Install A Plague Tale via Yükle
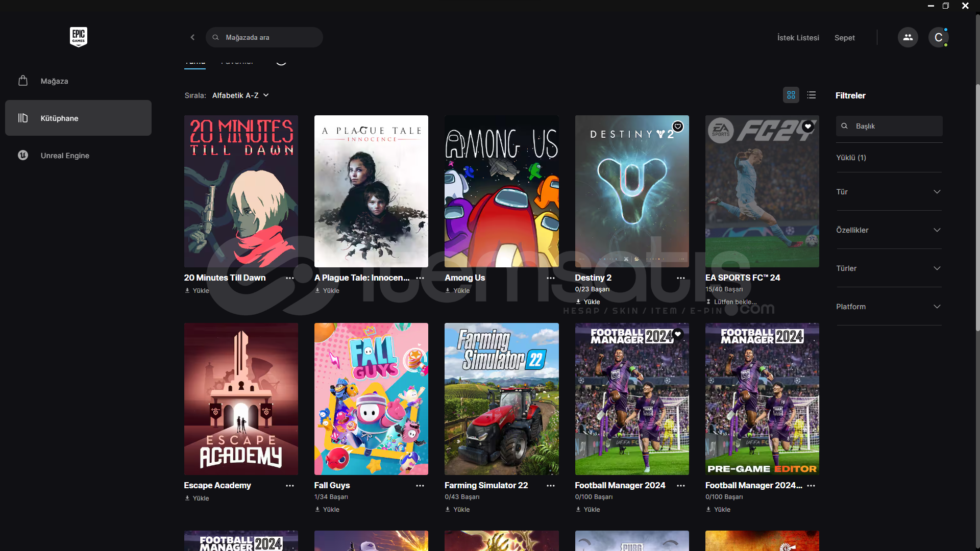The image size is (980, 551). click(327, 290)
